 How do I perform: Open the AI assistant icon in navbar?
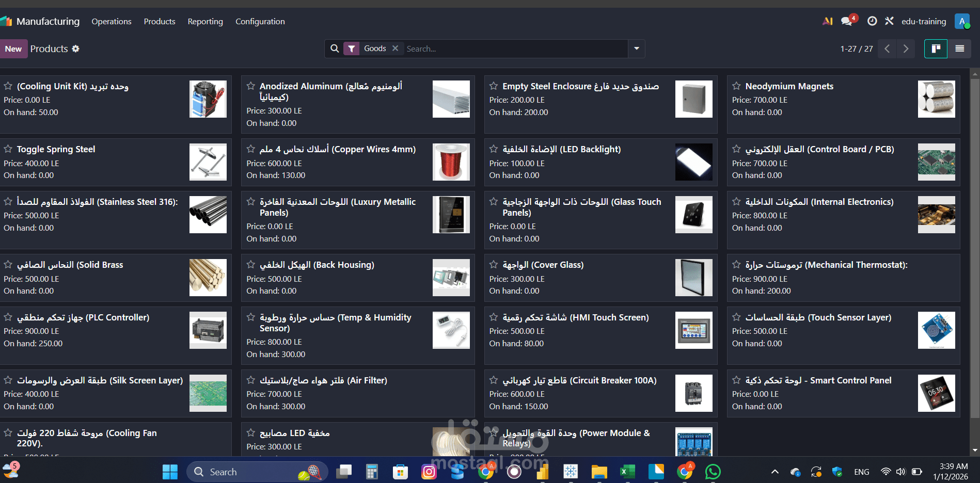(x=828, y=21)
